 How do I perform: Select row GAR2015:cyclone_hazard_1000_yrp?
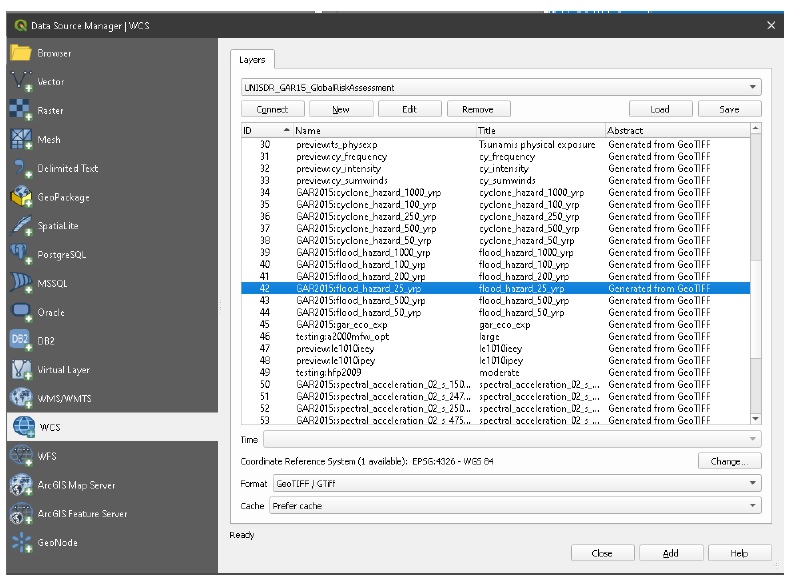496,192
